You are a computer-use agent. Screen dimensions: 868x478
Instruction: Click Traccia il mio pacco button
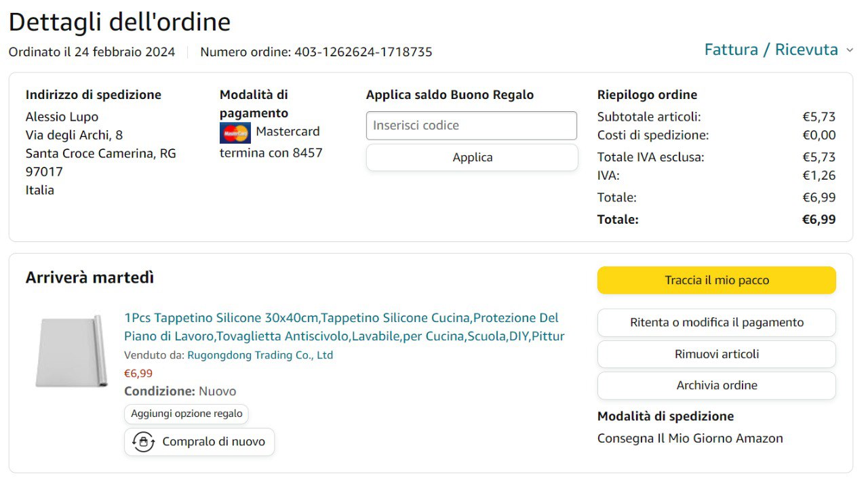coord(716,280)
